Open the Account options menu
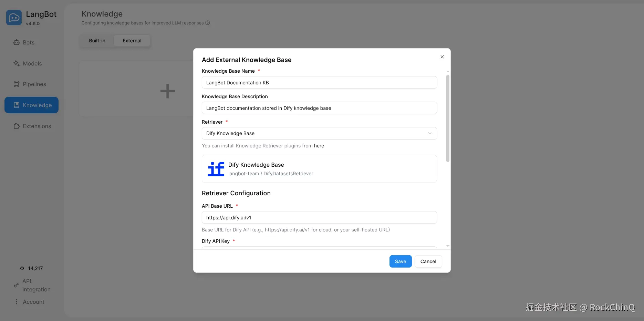 click(17, 302)
